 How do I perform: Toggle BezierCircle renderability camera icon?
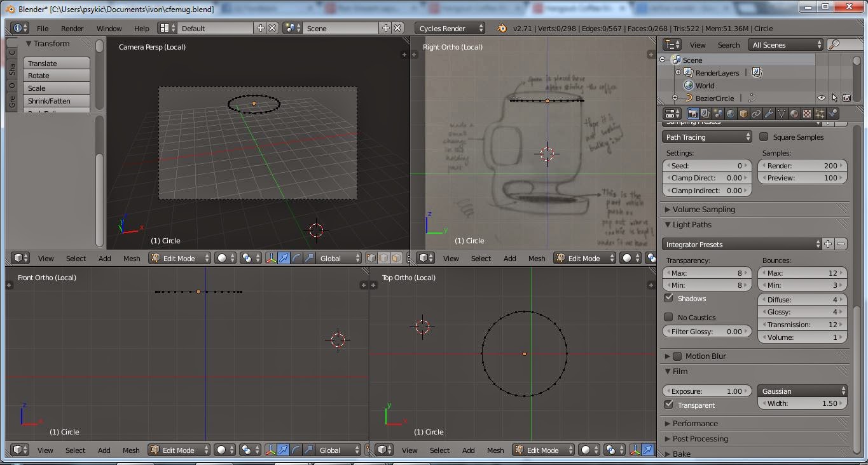(x=847, y=98)
